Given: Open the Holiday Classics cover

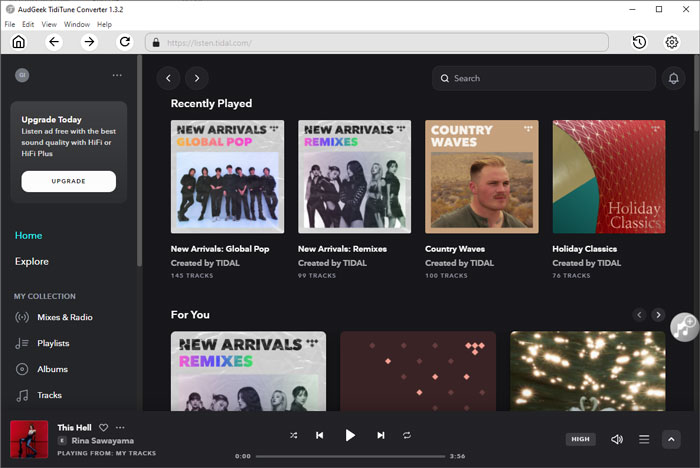Looking at the screenshot, I should coord(609,176).
